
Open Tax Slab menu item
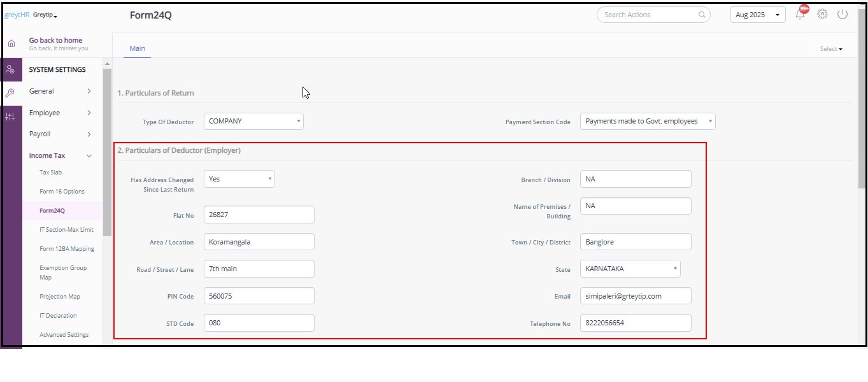point(50,173)
